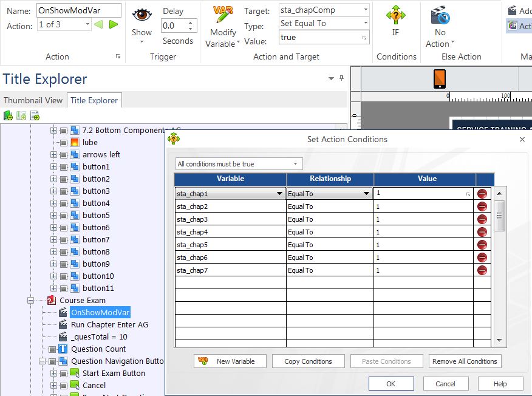Open the No Action else-action icon
Image resolution: width=532 pixels, height=396 pixels.
[x=440, y=15]
